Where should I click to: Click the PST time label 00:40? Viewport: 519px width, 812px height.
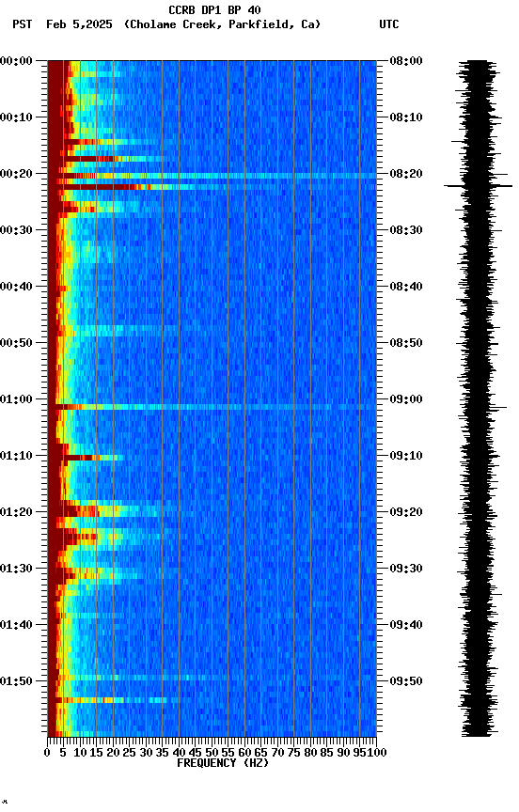pos(16,287)
